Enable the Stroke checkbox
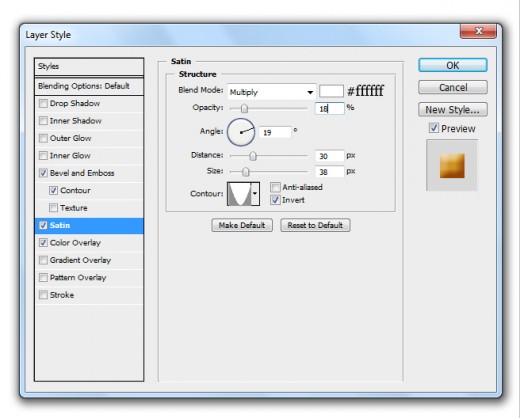520x418 pixels. pyautogui.click(x=43, y=295)
